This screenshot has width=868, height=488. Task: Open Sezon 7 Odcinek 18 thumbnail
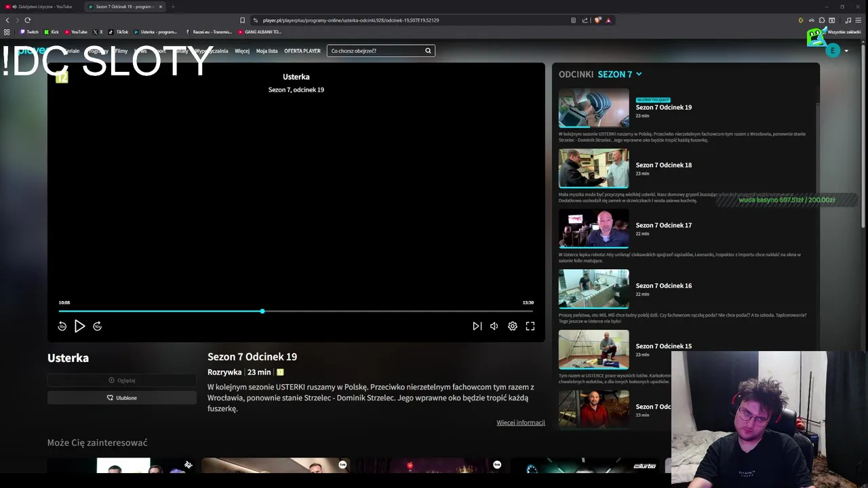point(593,168)
